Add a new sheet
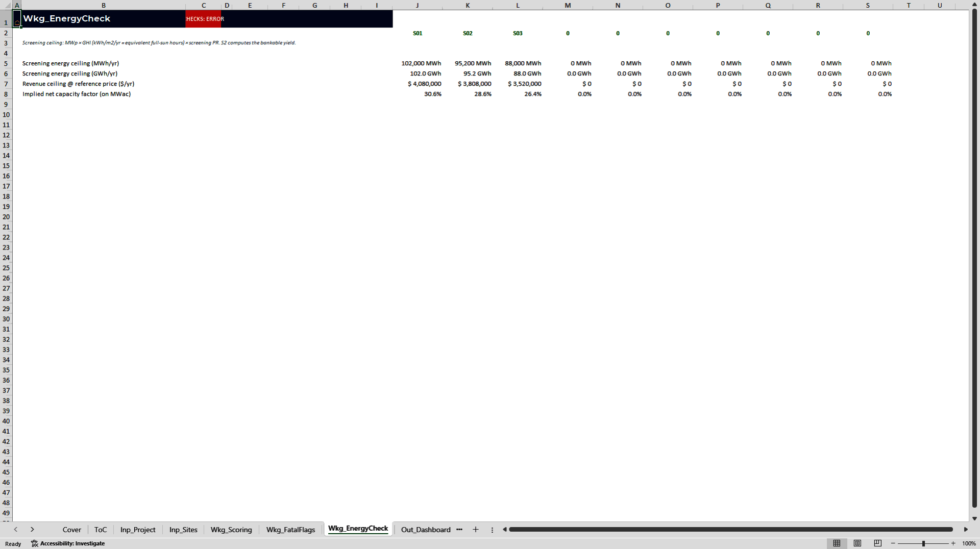 click(476, 530)
